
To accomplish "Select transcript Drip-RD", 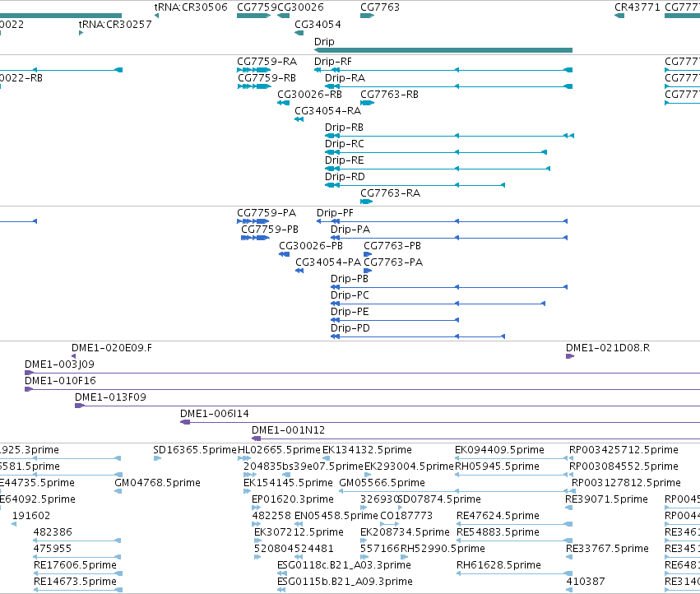I will pos(415,185).
